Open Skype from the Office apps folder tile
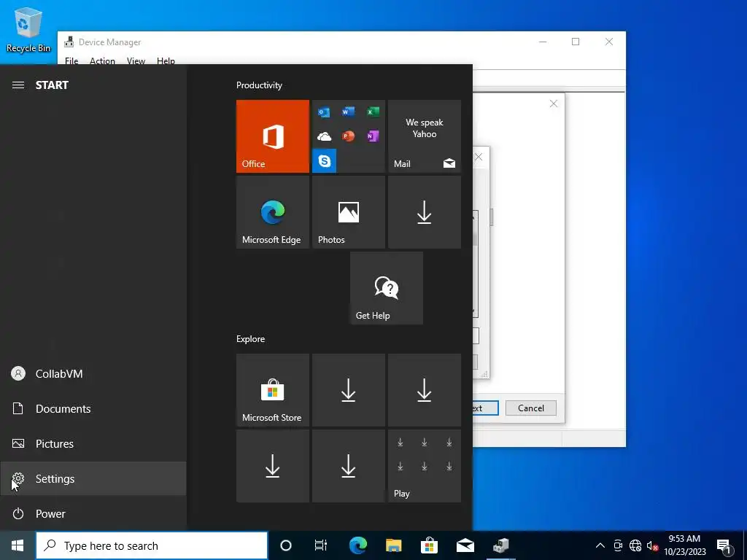 pyautogui.click(x=324, y=161)
